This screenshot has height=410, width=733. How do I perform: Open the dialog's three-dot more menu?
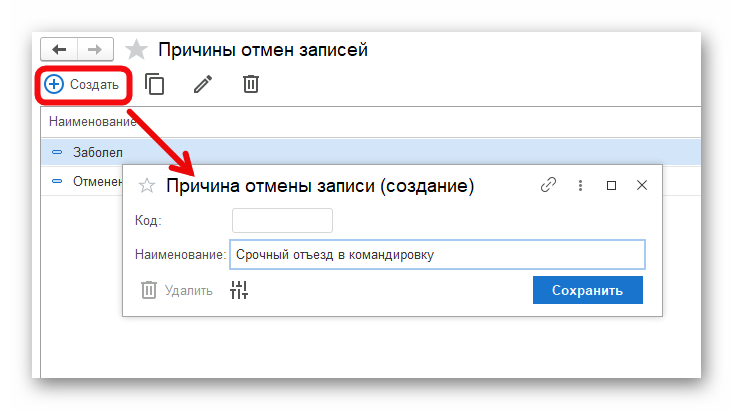(580, 186)
